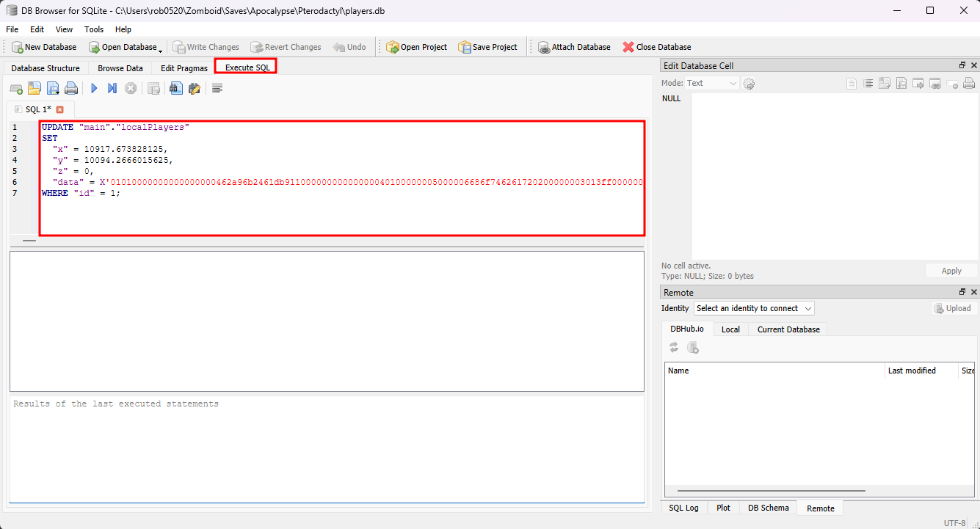Open the Edit menu
The image size is (980, 529).
[x=37, y=29]
